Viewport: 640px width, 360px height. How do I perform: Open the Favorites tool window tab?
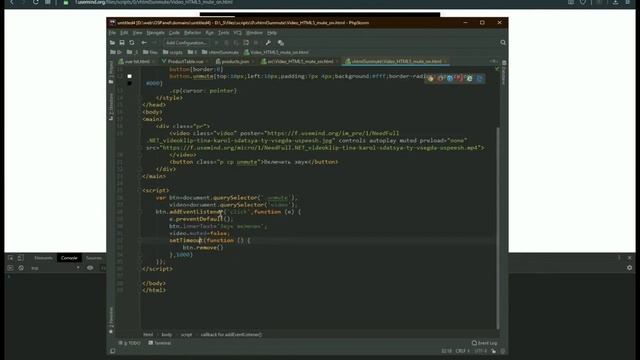(111, 320)
